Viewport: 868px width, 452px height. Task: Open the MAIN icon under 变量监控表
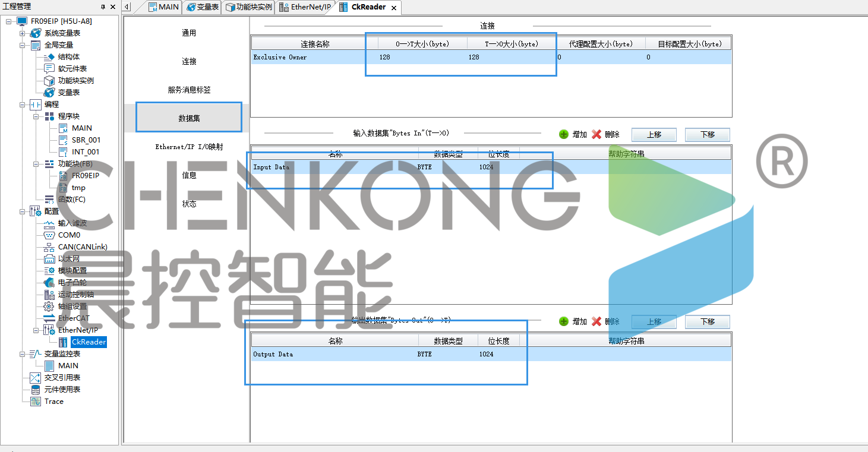click(x=49, y=366)
